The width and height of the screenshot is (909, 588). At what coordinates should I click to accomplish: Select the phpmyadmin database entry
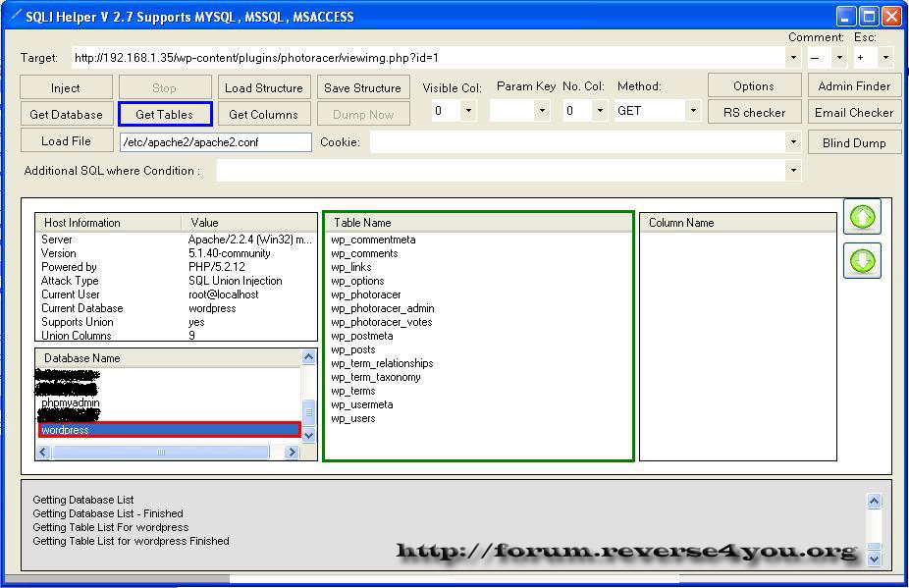(70, 402)
